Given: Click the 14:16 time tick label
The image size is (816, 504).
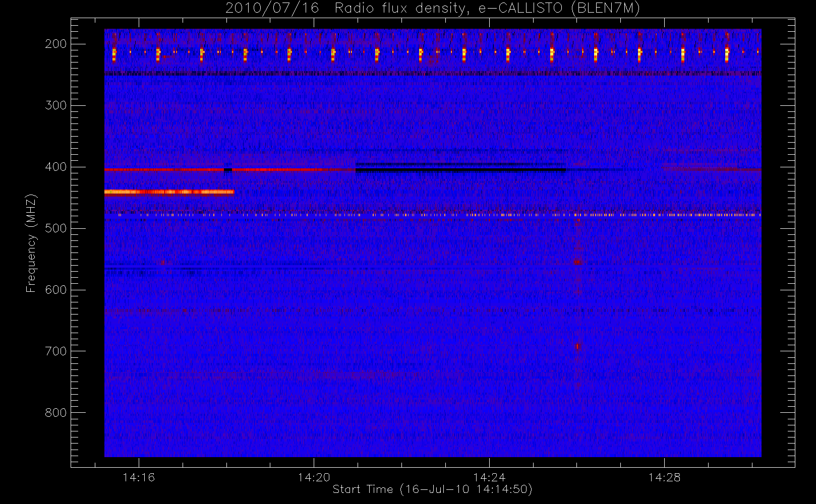Looking at the screenshot, I should [x=139, y=477].
